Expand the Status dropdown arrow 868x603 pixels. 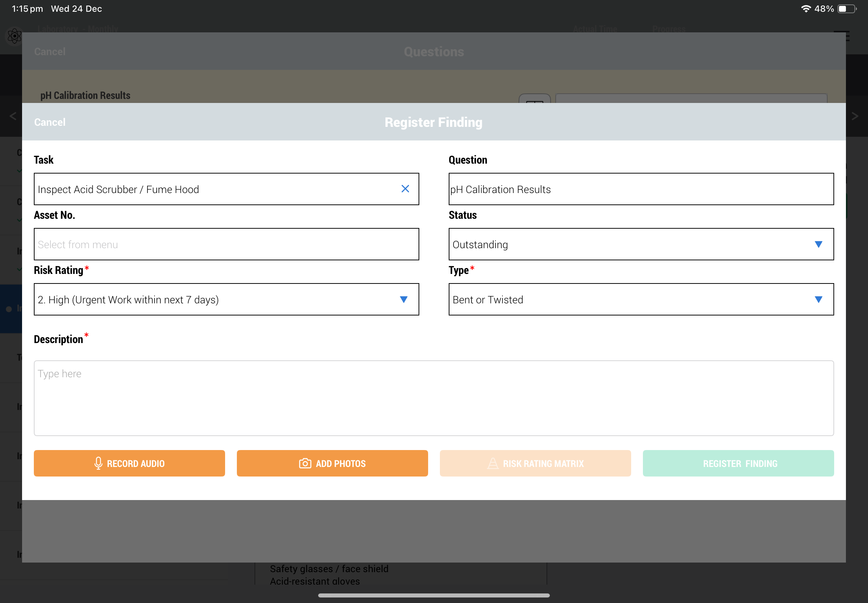click(818, 245)
